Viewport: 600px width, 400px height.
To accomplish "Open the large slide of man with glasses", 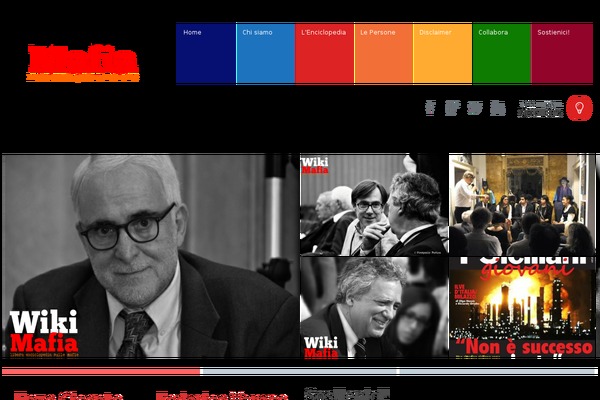I will pyautogui.click(x=150, y=256).
